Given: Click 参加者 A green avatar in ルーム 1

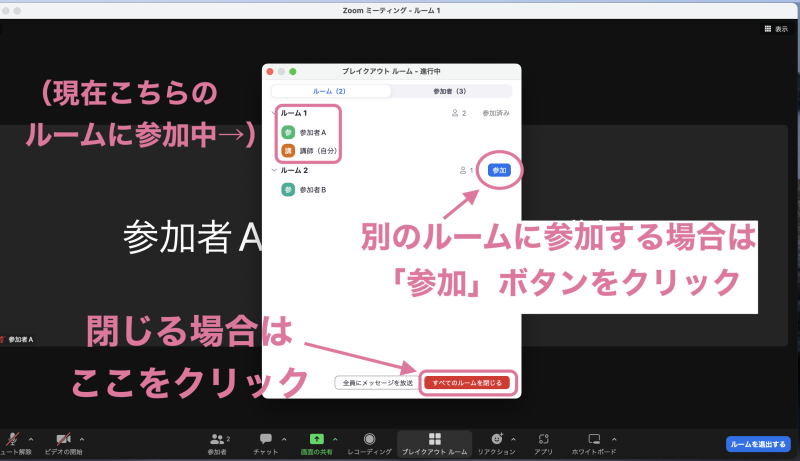Looking at the screenshot, I should [288, 133].
